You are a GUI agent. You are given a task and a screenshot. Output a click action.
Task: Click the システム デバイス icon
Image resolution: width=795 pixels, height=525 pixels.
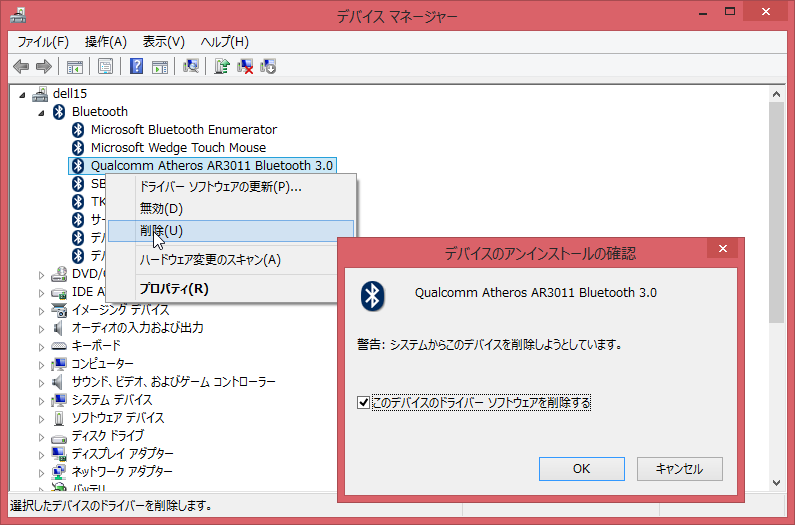[59, 400]
